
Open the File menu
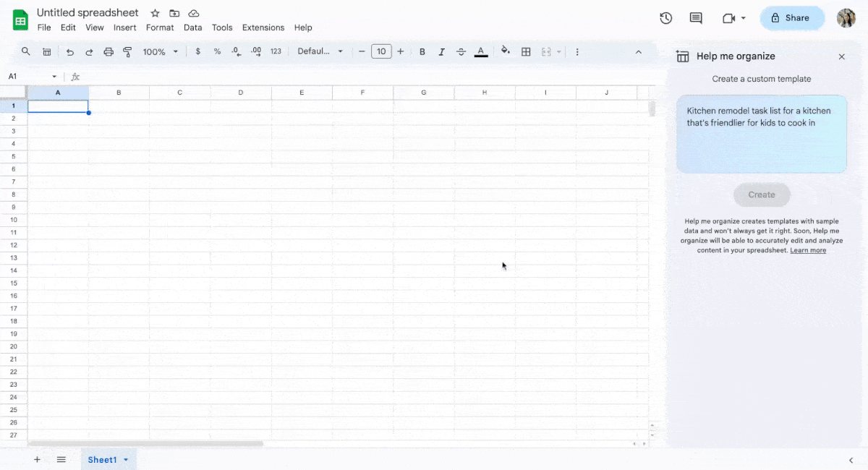point(44,27)
